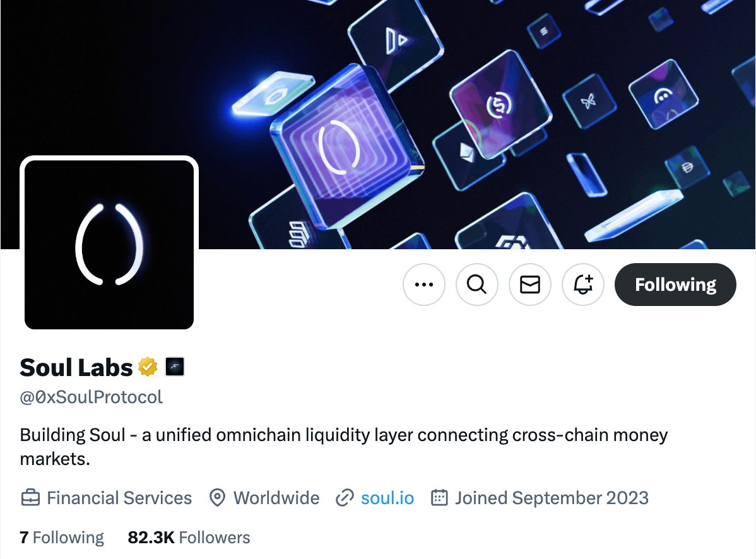Open the profile banner header image
756x559 pixels.
tap(378, 124)
